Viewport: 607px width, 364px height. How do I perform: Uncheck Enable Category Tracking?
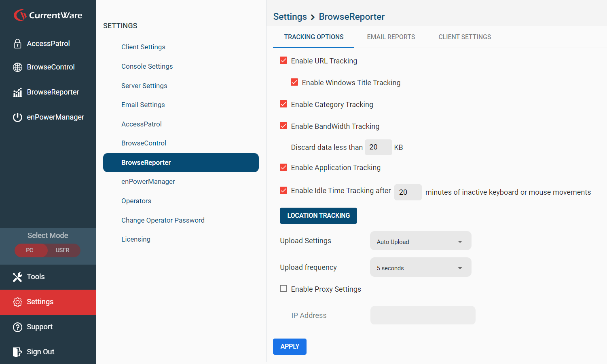point(283,104)
